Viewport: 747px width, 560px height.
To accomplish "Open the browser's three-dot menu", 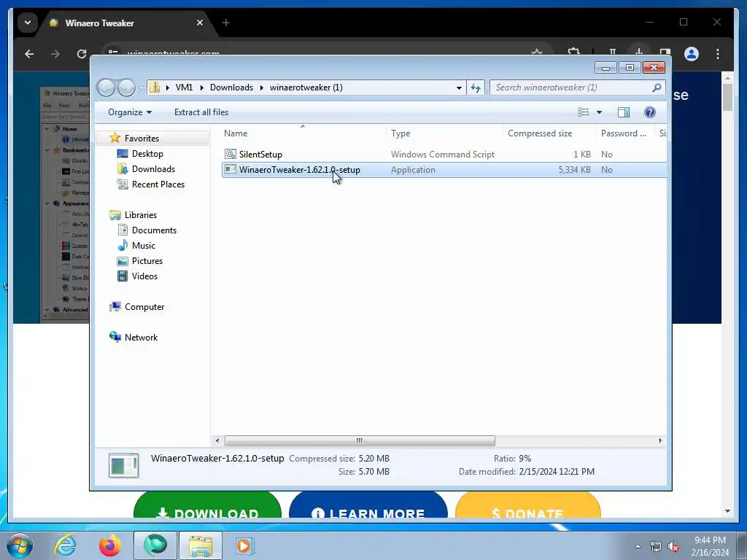I will coord(718,54).
